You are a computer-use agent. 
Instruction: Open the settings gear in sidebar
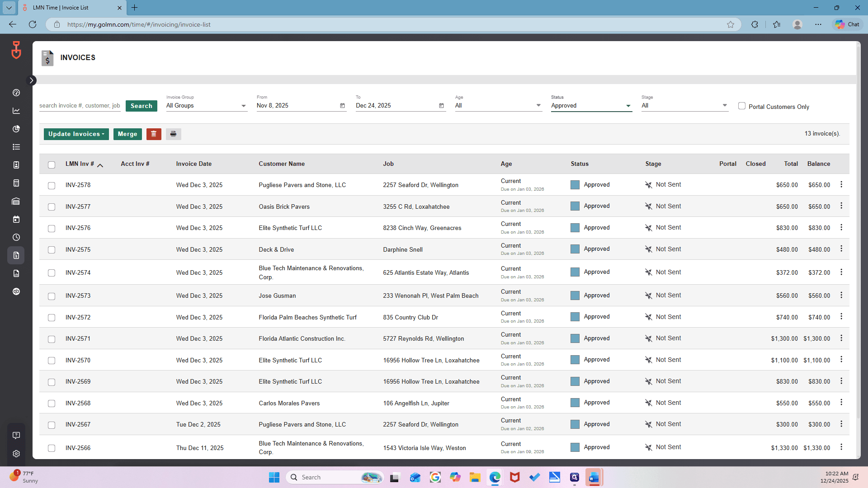pos(16,454)
